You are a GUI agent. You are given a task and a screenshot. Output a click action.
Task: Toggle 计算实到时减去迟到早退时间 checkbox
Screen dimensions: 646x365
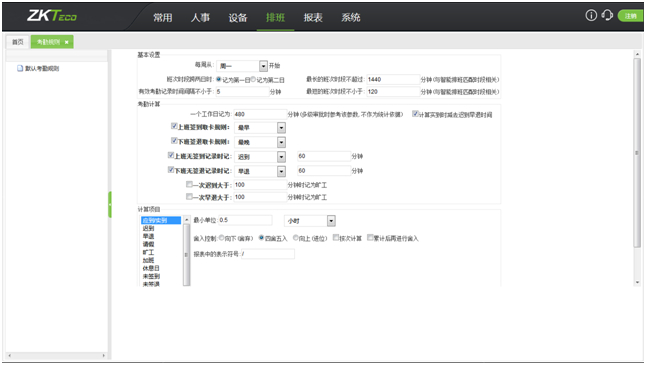[x=415, y=114]
